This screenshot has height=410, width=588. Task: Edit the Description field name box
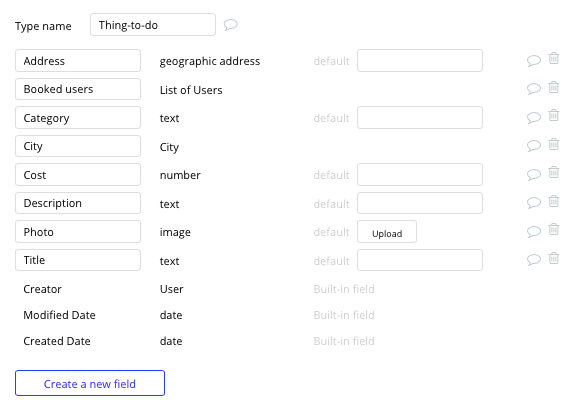[78, 203]
